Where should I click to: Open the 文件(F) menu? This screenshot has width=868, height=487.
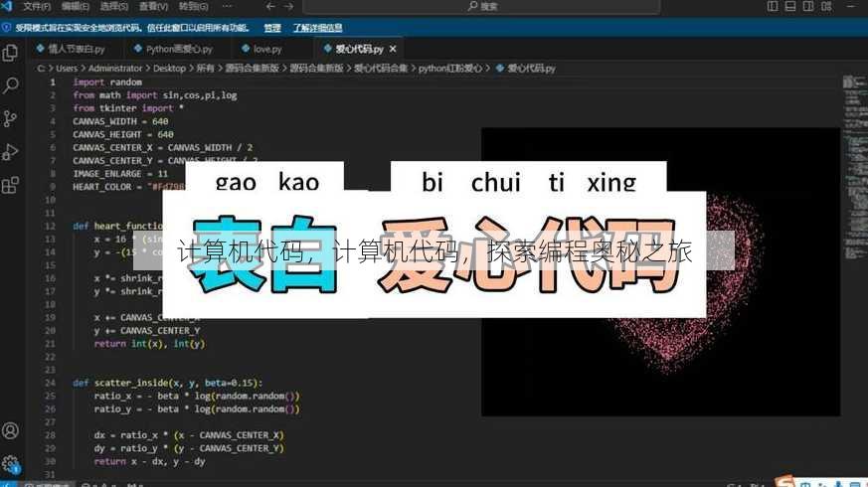tap(37, 7)
